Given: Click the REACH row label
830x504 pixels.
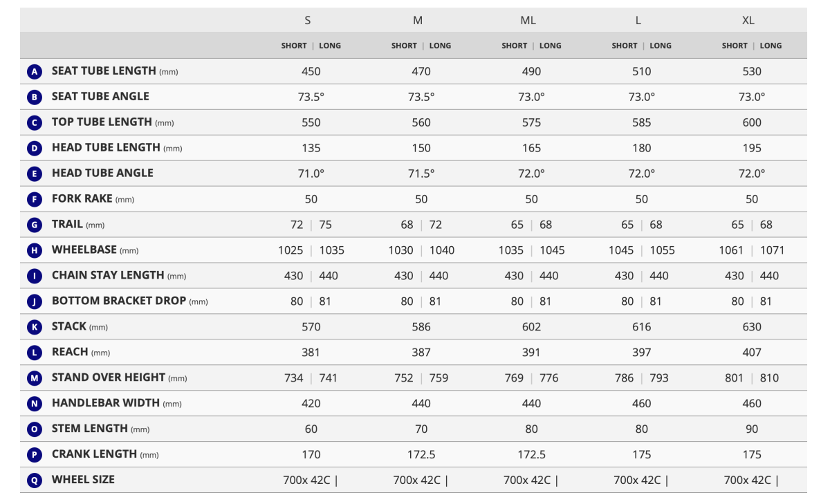Looking at the screenshot, I should point(70,352).
